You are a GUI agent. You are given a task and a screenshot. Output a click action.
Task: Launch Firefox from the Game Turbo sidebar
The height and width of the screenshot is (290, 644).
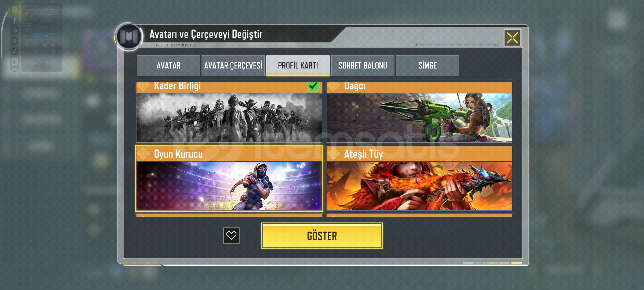click(x=15, y=30)
